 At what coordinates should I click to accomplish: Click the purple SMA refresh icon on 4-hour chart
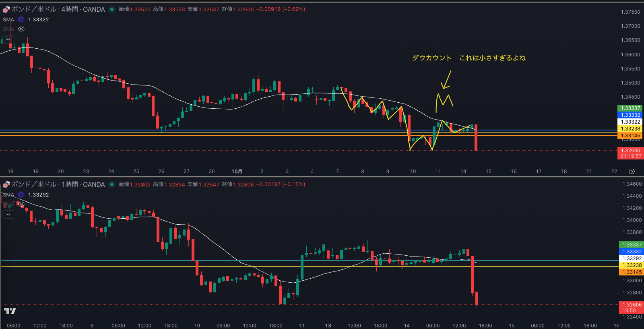click(21, 19)
